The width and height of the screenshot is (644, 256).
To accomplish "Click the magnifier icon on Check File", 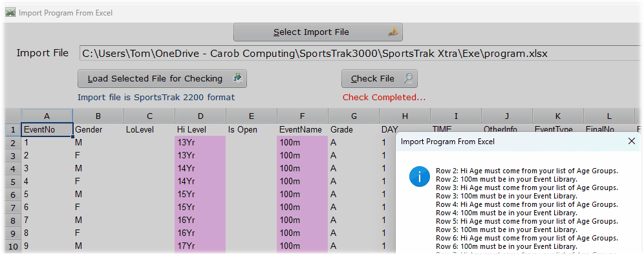I will coord(408,78).
